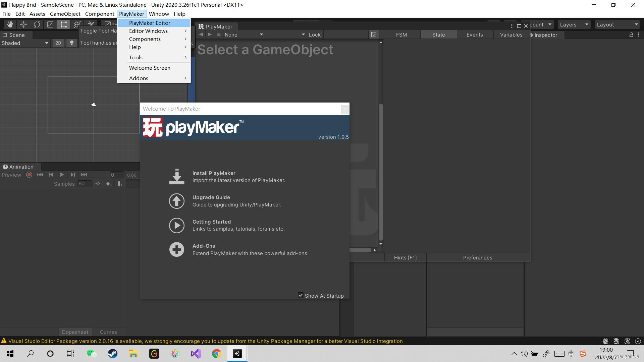Click Getting Started link
644x362 pixels.
point(211,222)
